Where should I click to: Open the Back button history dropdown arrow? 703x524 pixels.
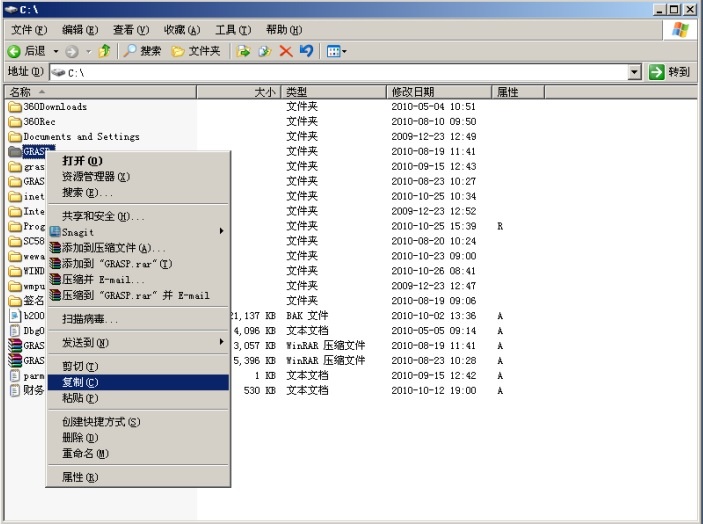pos(56,51)
